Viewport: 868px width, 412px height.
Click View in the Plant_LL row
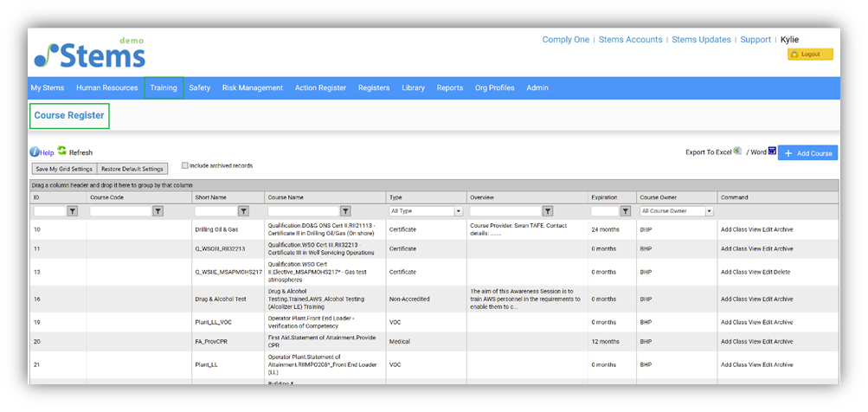[755, 365]
